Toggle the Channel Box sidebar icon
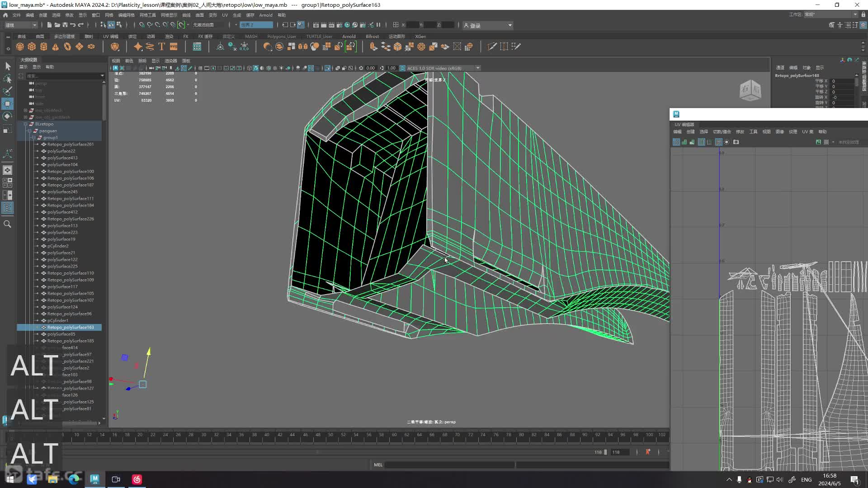The height and width of the screenshot is (488, 868). tap(863, 25)
